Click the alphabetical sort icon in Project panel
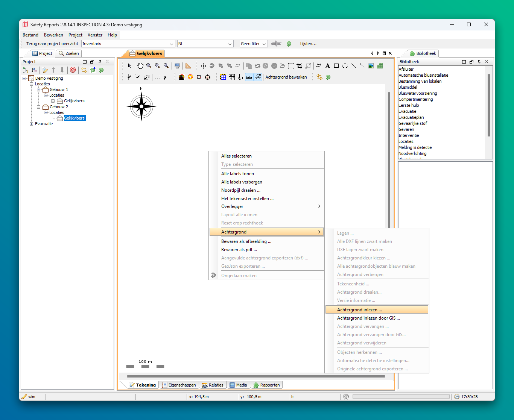The height and width of the screenshot is (420, 514). pyautogui.click(x=34, y=70)
